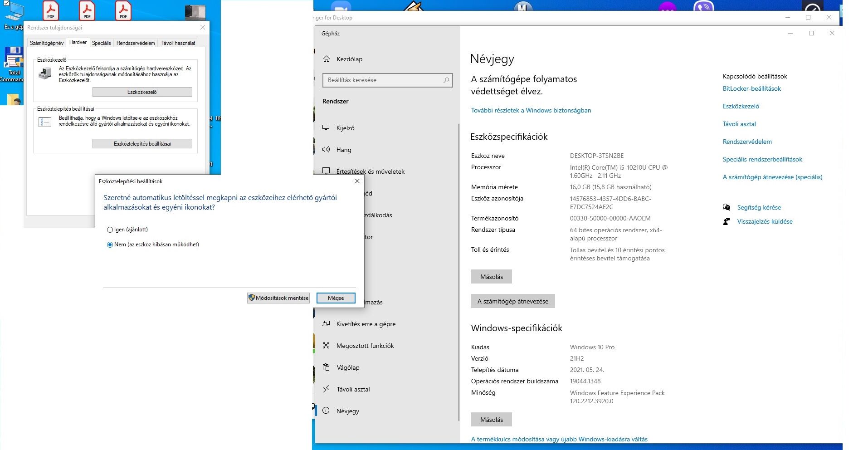868x450 pixels.
Task: Click A számítógép átnevezése button
Action: pos(513,301)
